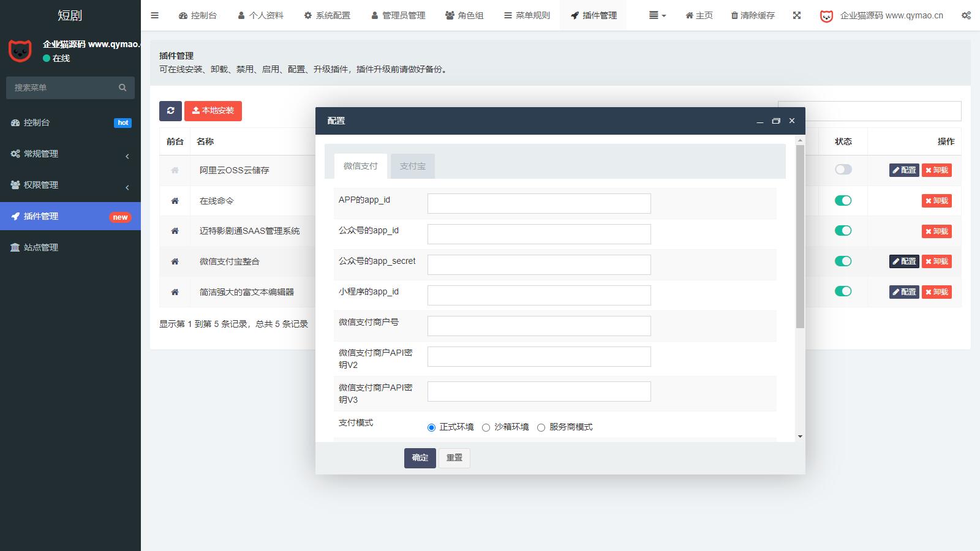Click the gears settings icon at top right
The image size is (980, 551).
(x=966, y=15)
